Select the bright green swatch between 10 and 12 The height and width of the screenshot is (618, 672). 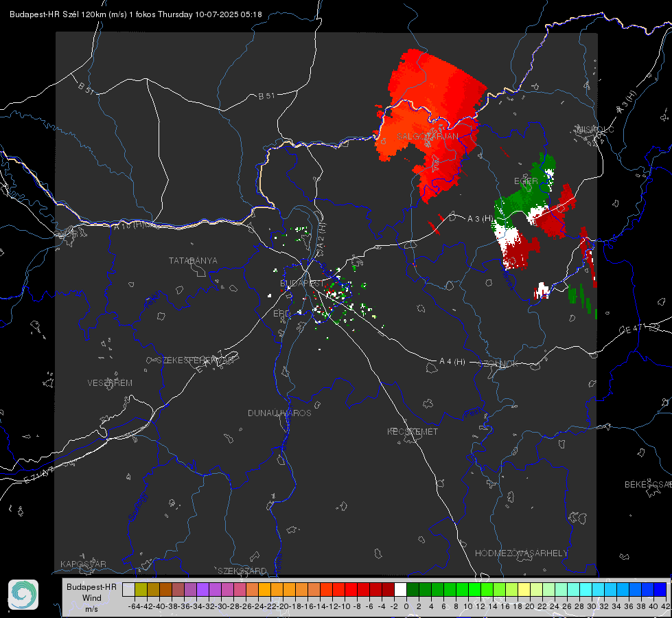coord(474,589)
